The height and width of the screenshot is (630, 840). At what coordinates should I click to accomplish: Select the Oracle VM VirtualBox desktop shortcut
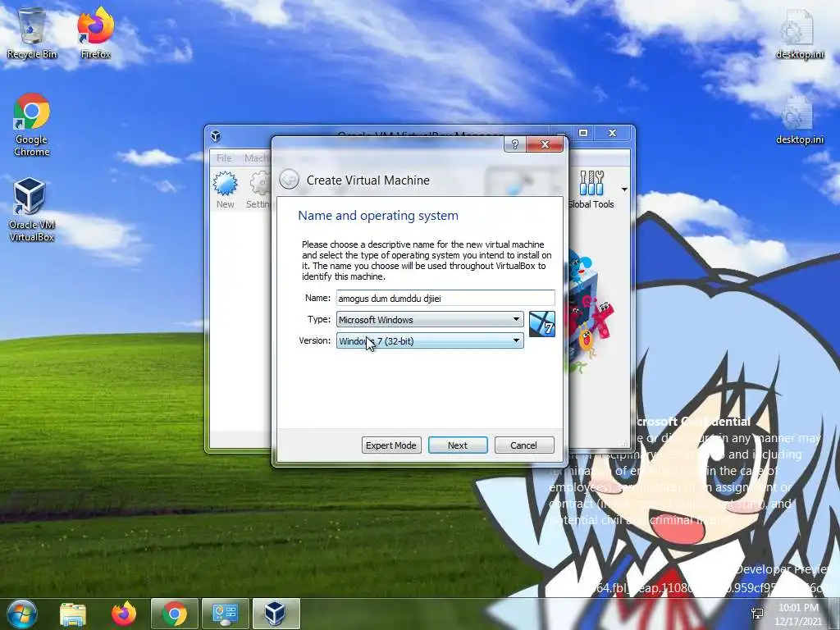(x=32, y=209)
